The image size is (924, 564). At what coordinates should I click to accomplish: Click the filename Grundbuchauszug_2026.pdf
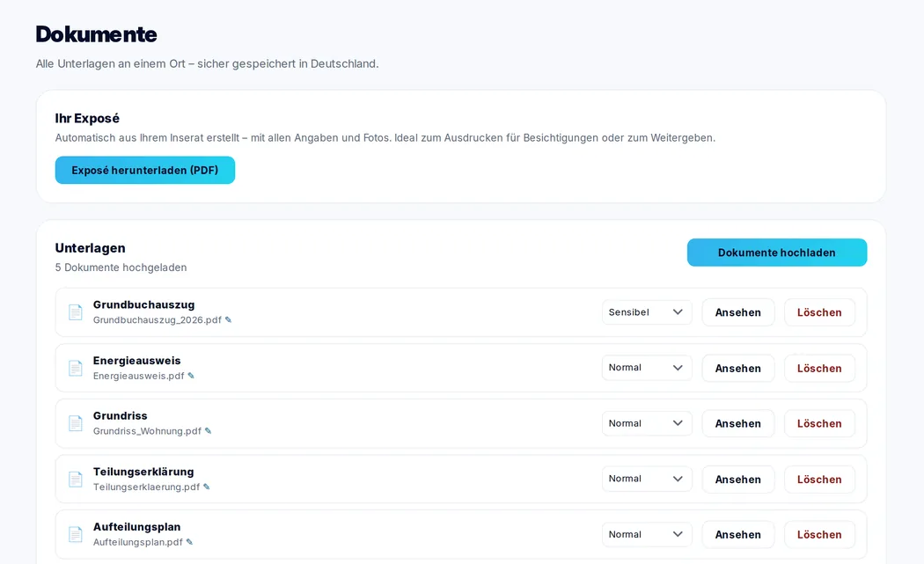click(158, 320)
